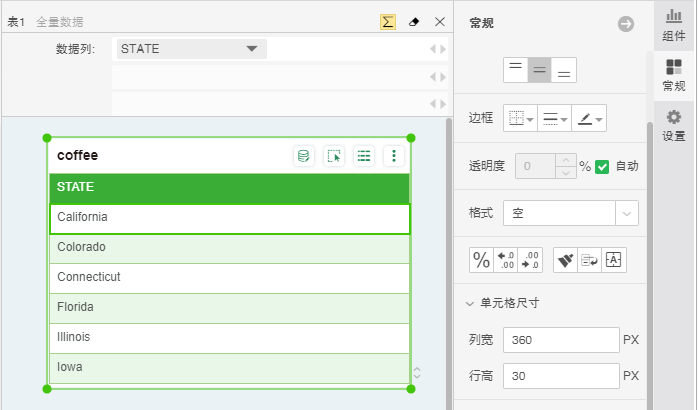
Task: Enable text wrap icon
Action: tap(589, 260)
